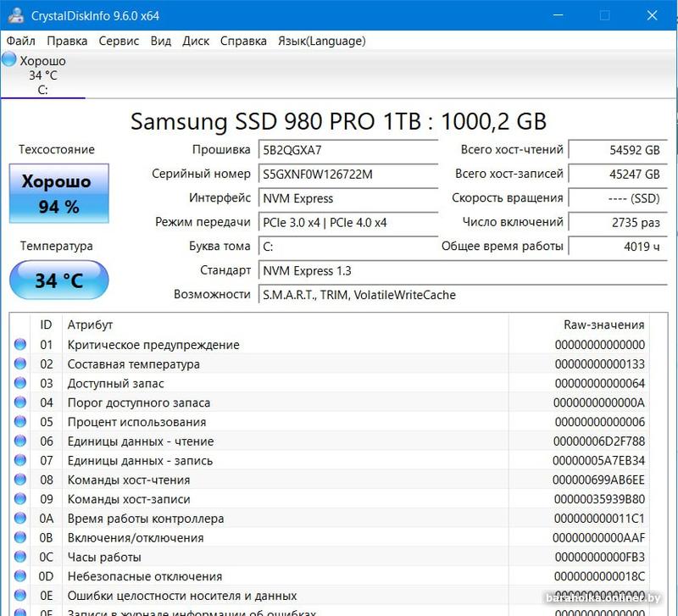Click the serial number field S5GXNF0W126722M
Screen dimensions: 678x616
coord(348,175)
